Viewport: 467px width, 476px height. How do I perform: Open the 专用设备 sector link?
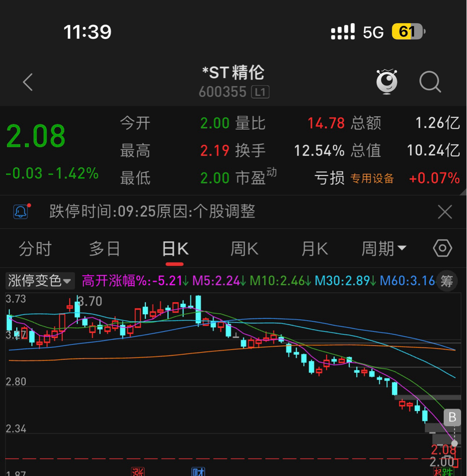pyautogui.click(x=372, y=178)
